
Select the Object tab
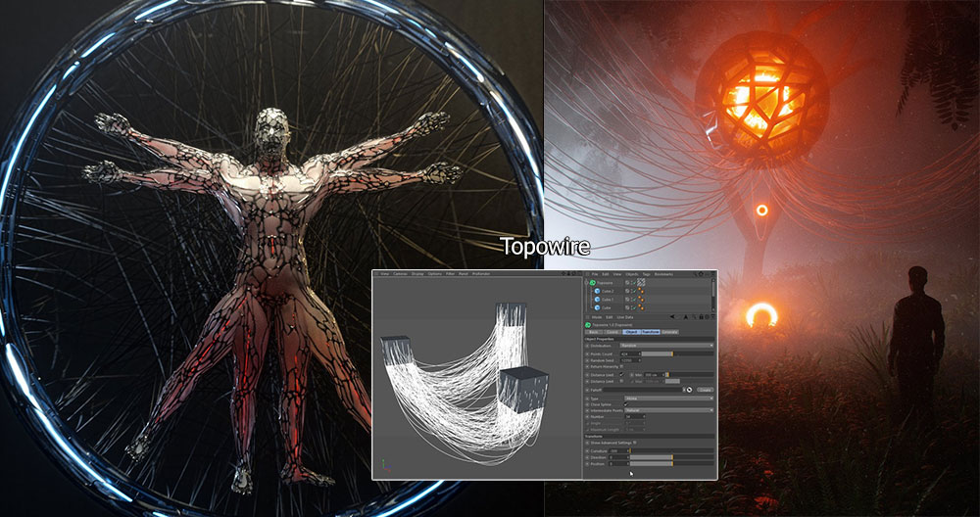[632, 332]
